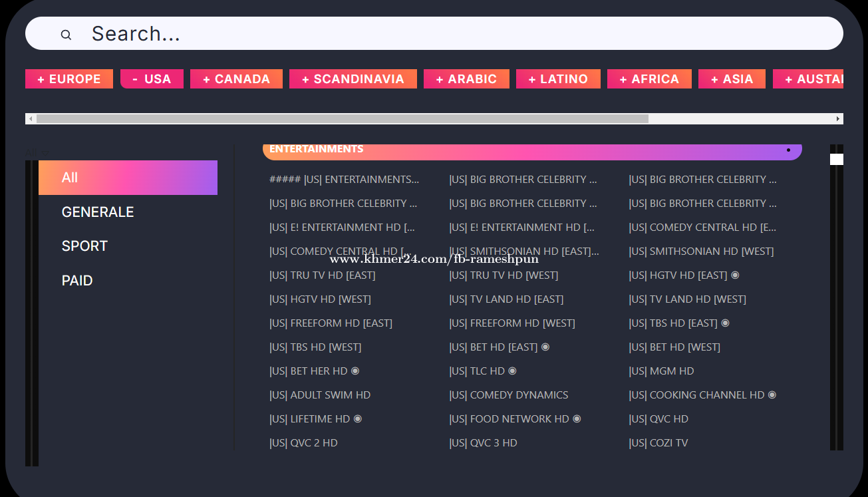Screen dimensions: 868x497
Task: Open |US| QVC 3 HD
Action: [x=483, y=443]
